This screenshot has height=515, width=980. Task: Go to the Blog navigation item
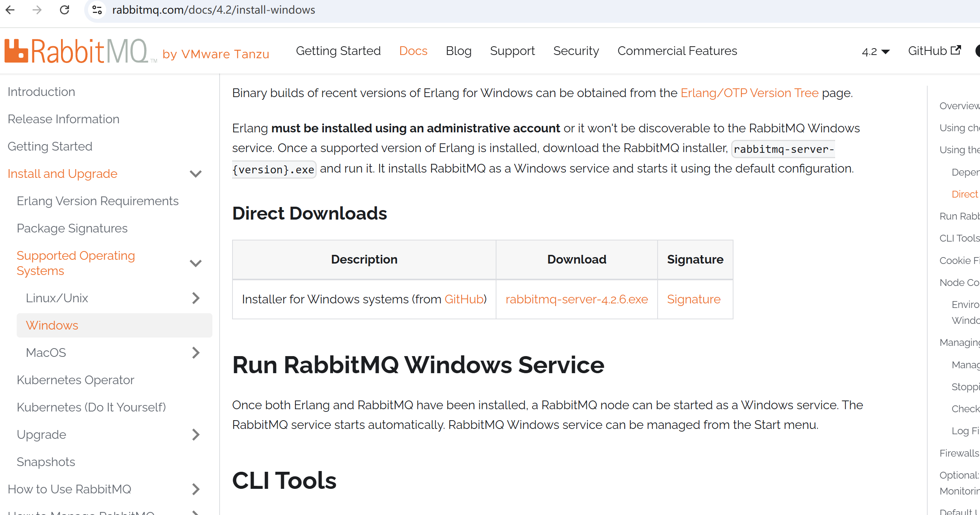[459, 51]
